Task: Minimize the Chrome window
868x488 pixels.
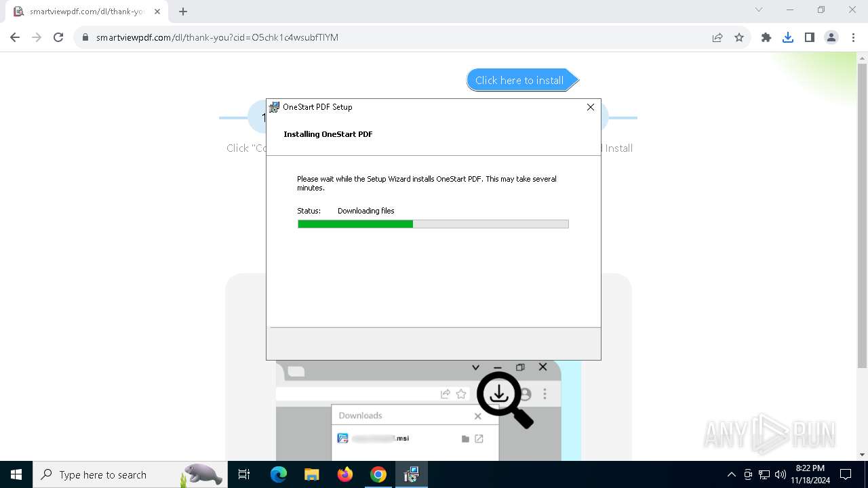Action: coord(790,9)
